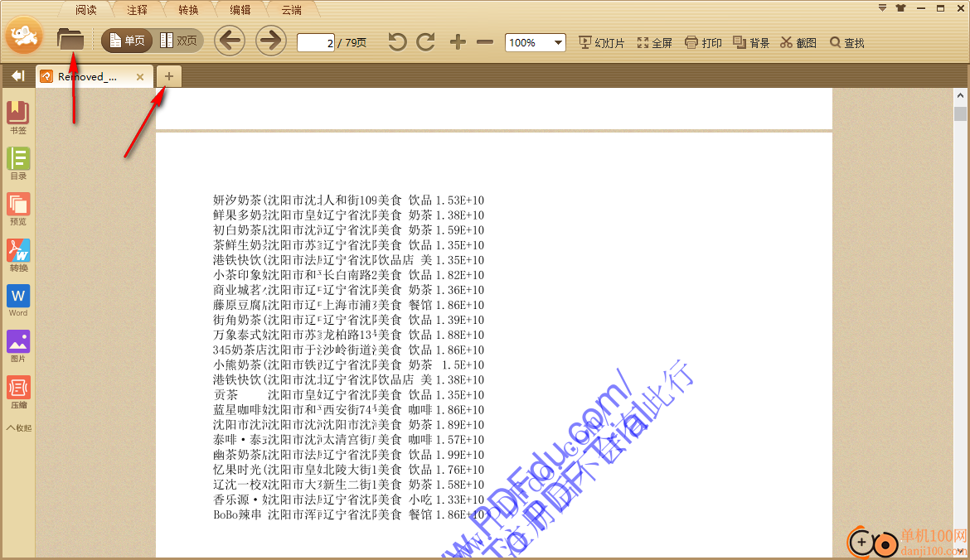970x560 pixels.
Task: Rotate page counterclockwise
Action: [x=397, y=42]
